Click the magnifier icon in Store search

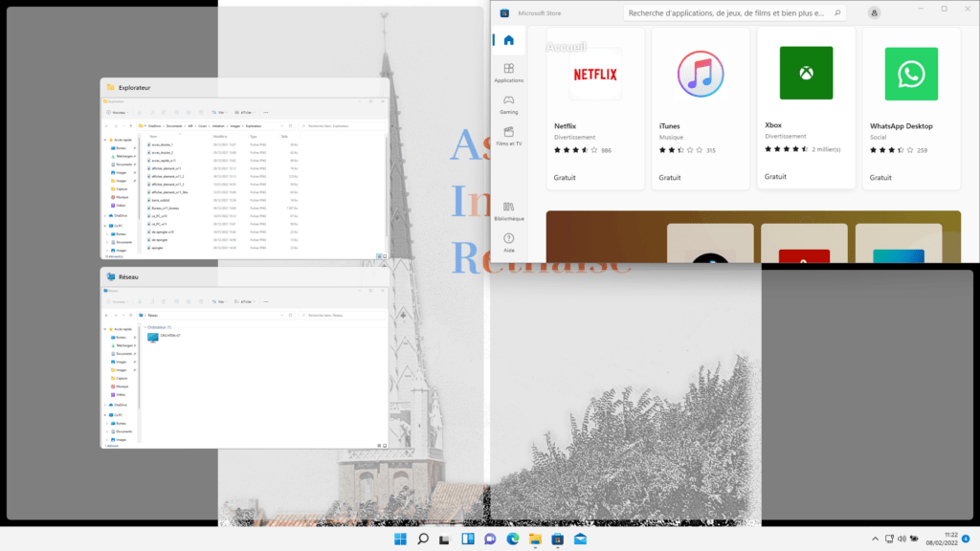[837, 13]
